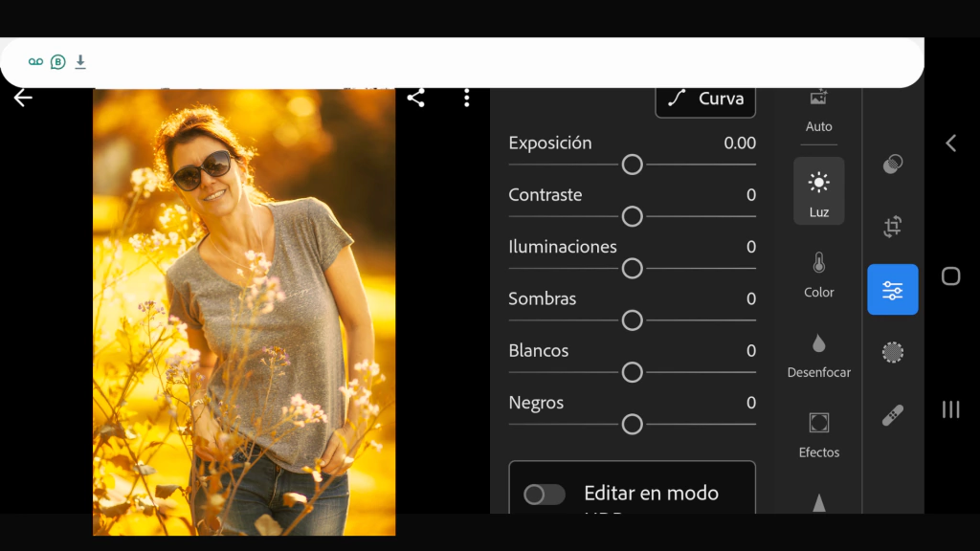Tap the back arrow to exit editing
This screenshot has width=980, height=551.
point(23,98)
